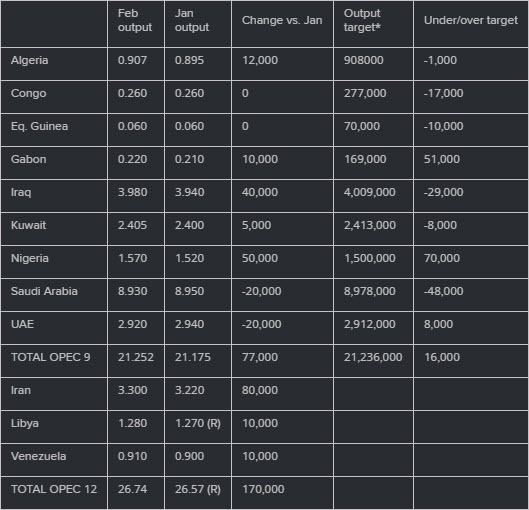Select the TOTAL OPEC 12 row label
Image resolution: width=529 pixels, height=510 pixels.
54,489
